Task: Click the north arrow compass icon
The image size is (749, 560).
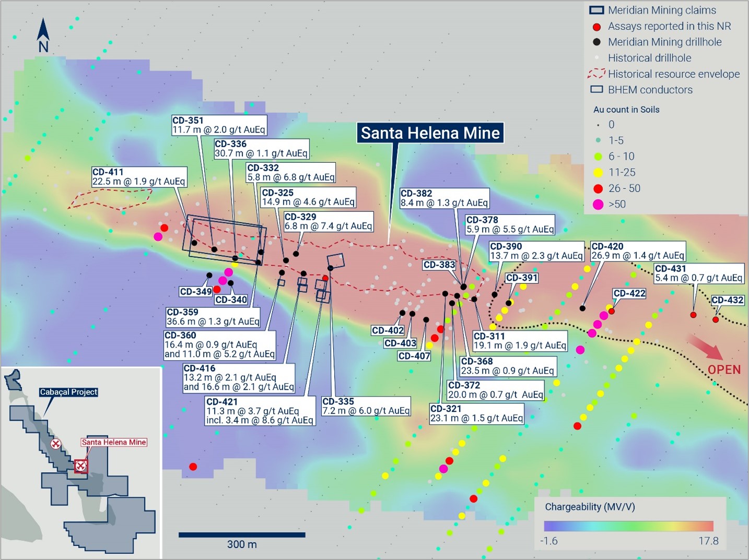Action: [x=43, y=35]
